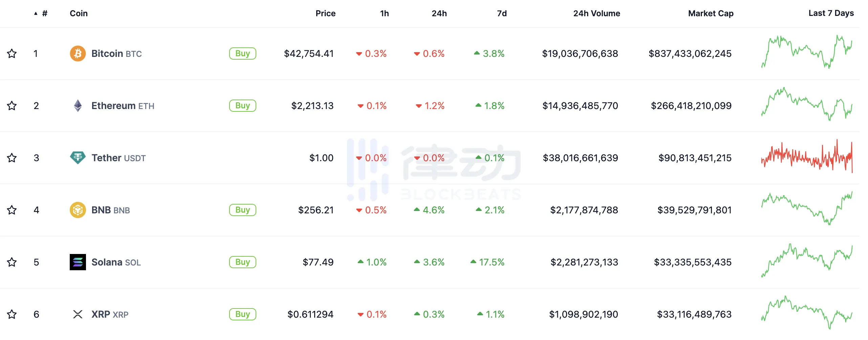Open Tether's red 7-day sparkline chart
Image resolution: width=868 pixels, height=340 pixels.
click(x=807, y=157)
